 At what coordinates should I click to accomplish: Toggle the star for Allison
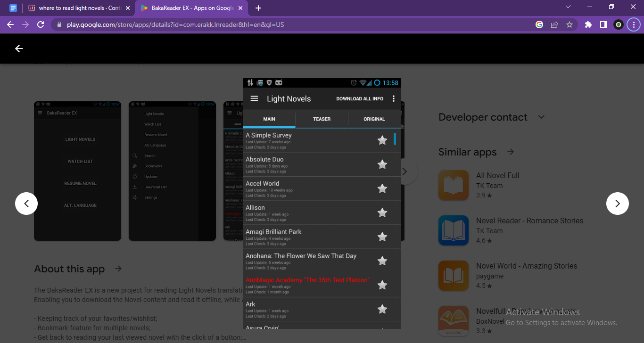click(x=382, y=213)
